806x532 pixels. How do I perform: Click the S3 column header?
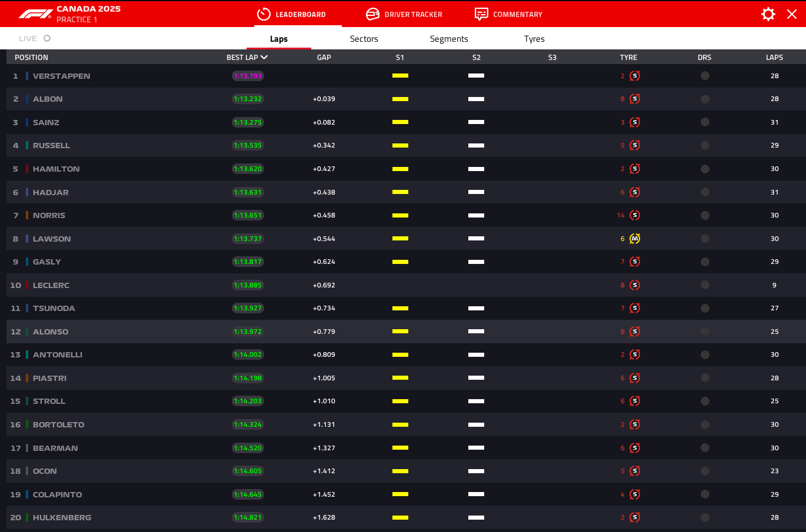coord(552,57)
